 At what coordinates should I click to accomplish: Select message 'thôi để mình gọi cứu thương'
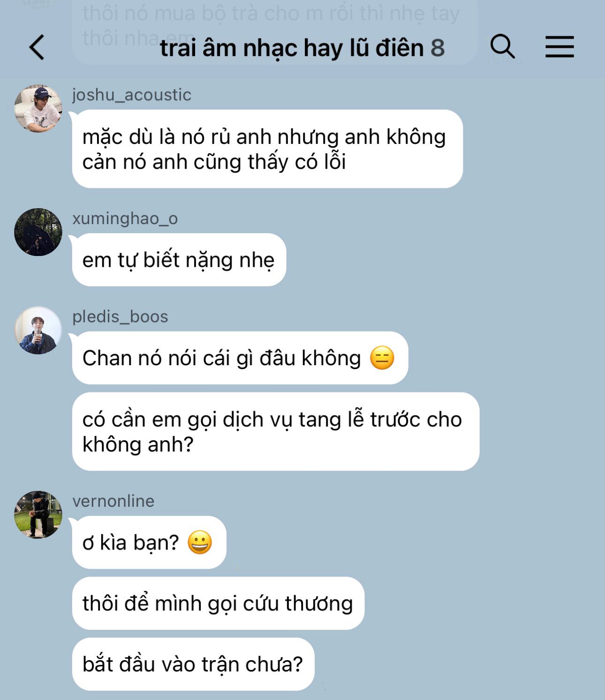(218, 603)
